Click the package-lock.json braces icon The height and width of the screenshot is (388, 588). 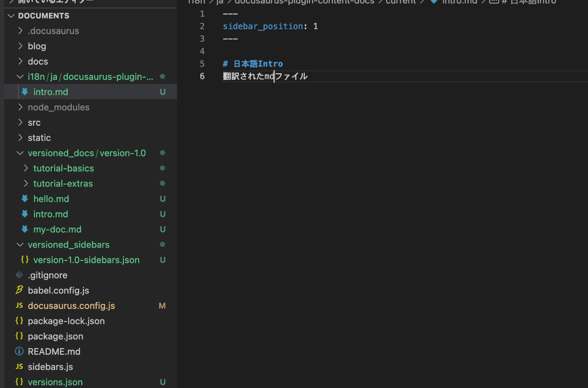[x=19, y=321]
